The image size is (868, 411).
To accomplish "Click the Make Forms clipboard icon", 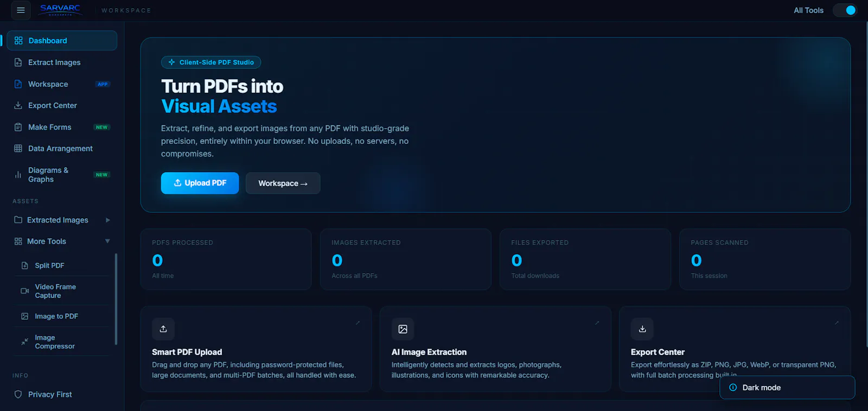I will tap(18, 127).
